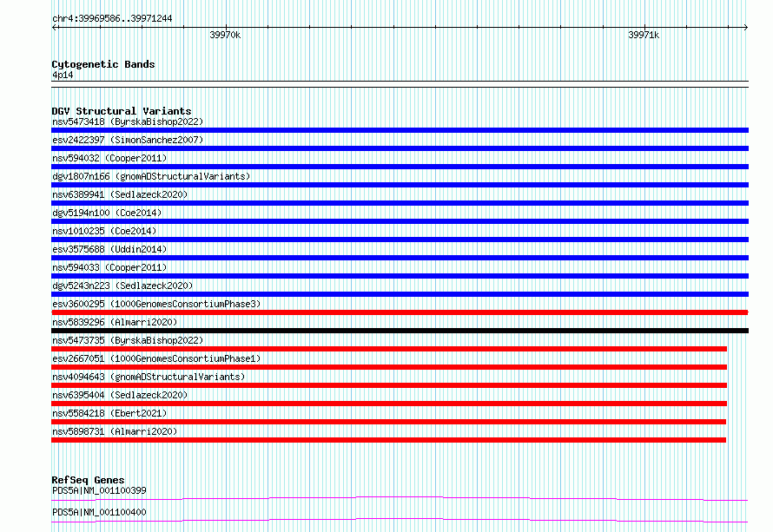Open the PDS5A|NM_001100400 gene label
The width and height of the screenshot is (773, 532).
pos(99,512)
